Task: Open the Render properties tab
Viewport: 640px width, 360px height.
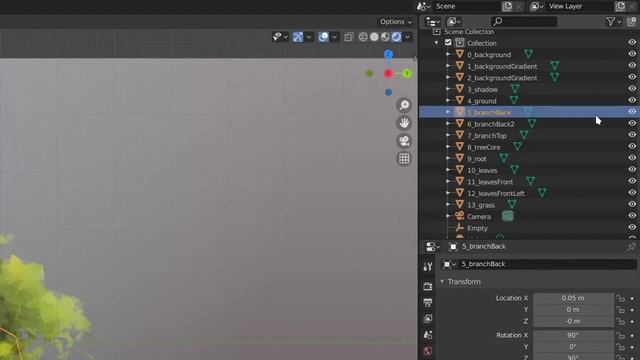Action: point(427,286)
